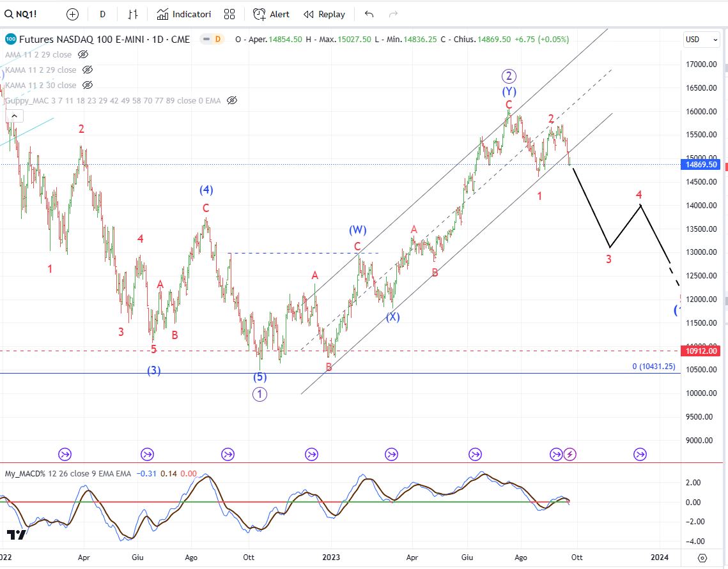
Task: Select the circled 2 wave label
Action: [509, 76]
